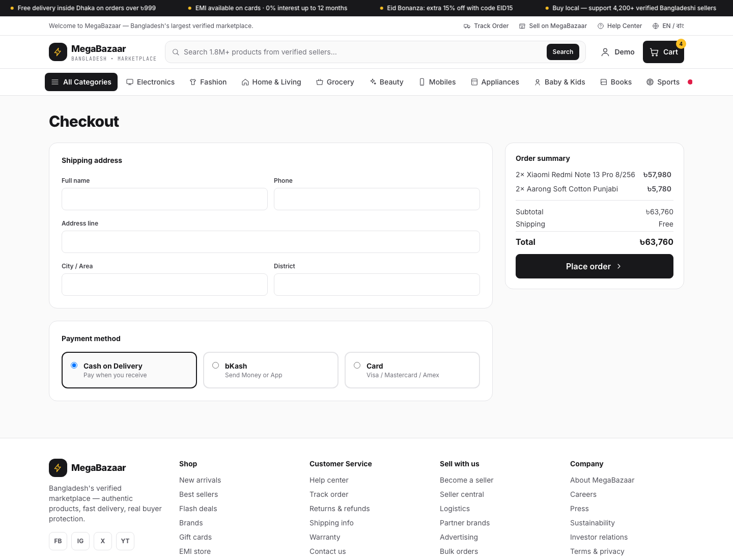The height and width of the screenshot is (560, 733).
Task: Click the City / Area input field
Action: [164, 285]
